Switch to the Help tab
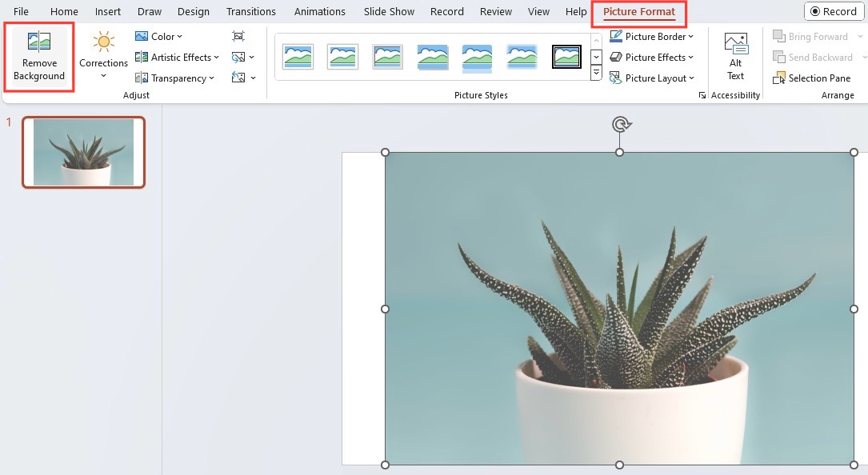 point(576,11)
